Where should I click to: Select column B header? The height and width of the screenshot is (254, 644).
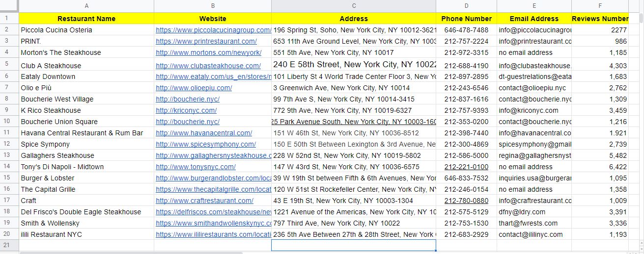tap(213, 6)
